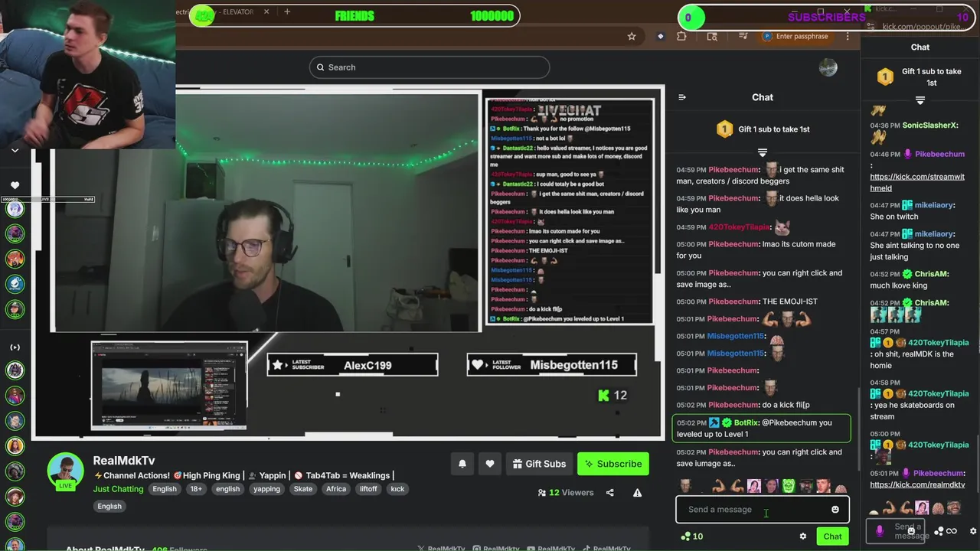Focus the Kick search field
The width and height of the screenshot is (980, 551).
pyautogui.click(x=430, y=67)
